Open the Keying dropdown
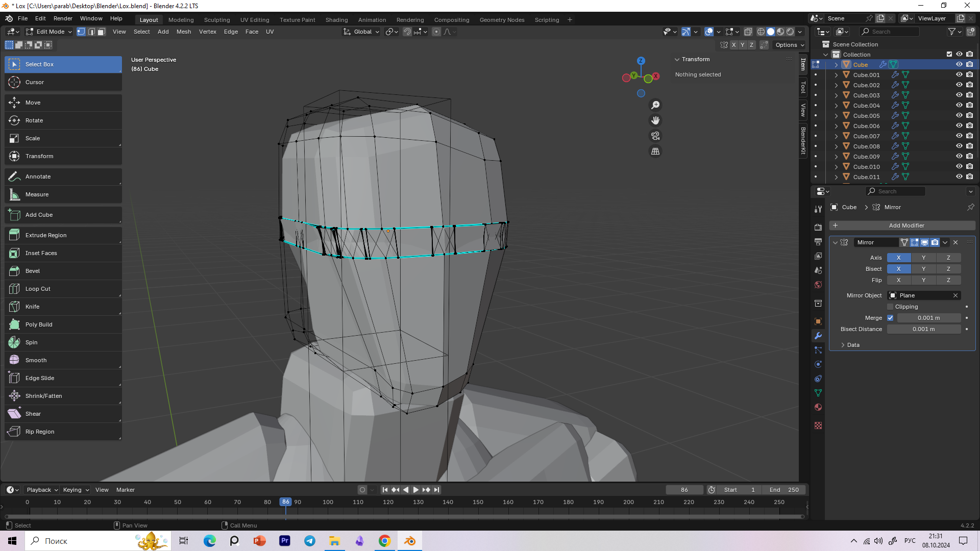Viewport: 980px width, 551px height. point(76,490)
